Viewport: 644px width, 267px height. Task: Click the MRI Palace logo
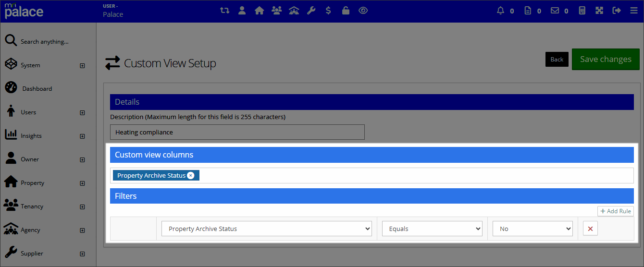(24, 10)
